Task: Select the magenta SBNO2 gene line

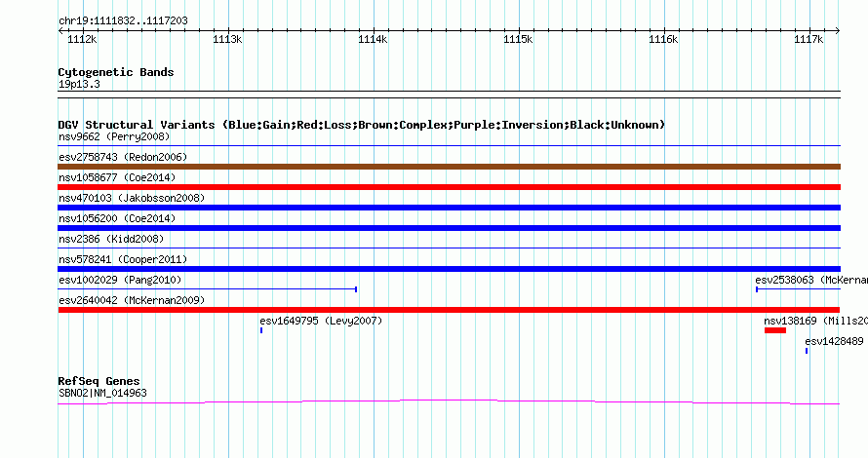Action: [449, 402]
